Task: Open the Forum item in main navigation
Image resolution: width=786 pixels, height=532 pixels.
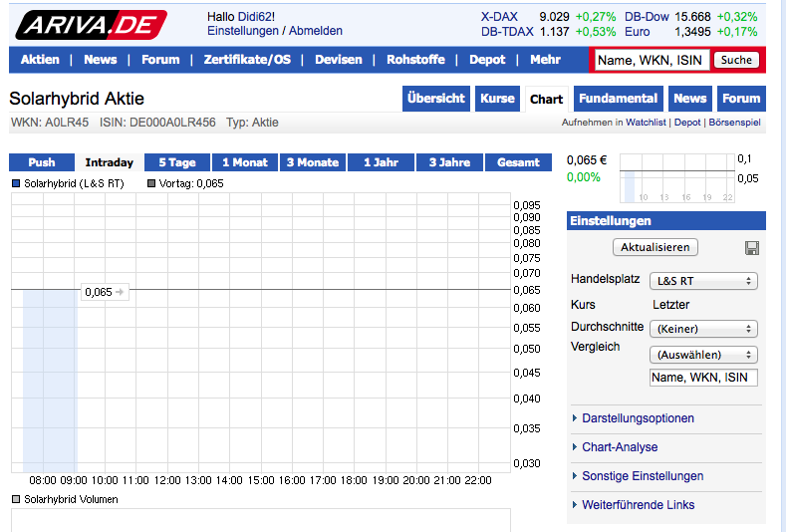Action: [x=160, y=60]
